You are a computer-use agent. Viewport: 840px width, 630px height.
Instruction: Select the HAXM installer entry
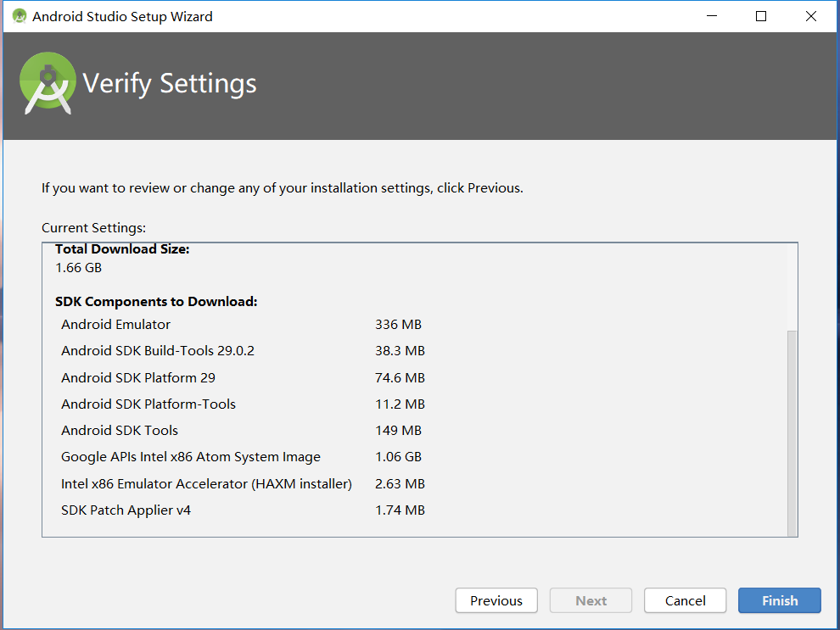[x=205, y=483]
